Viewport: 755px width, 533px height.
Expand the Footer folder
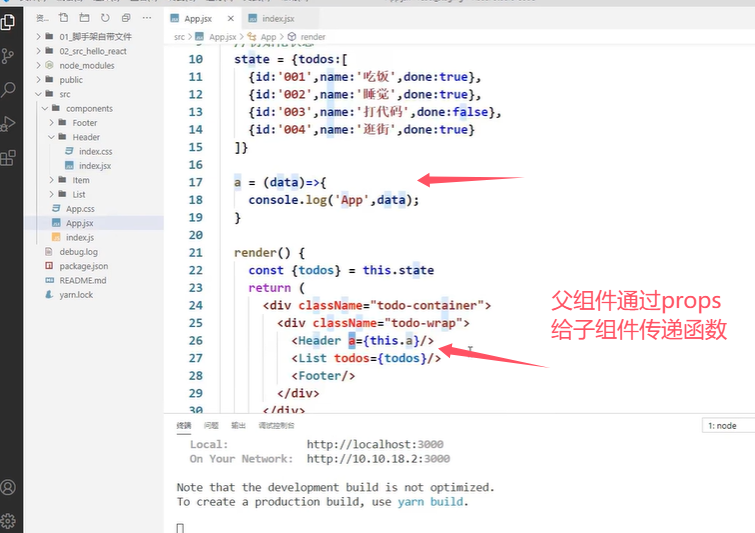tap(85, 123)
